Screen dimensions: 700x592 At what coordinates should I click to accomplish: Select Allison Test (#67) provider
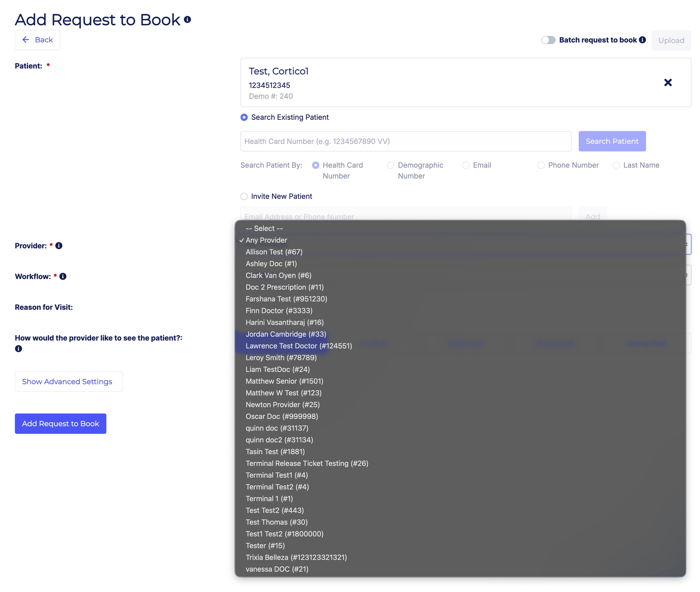coord(460,252)
